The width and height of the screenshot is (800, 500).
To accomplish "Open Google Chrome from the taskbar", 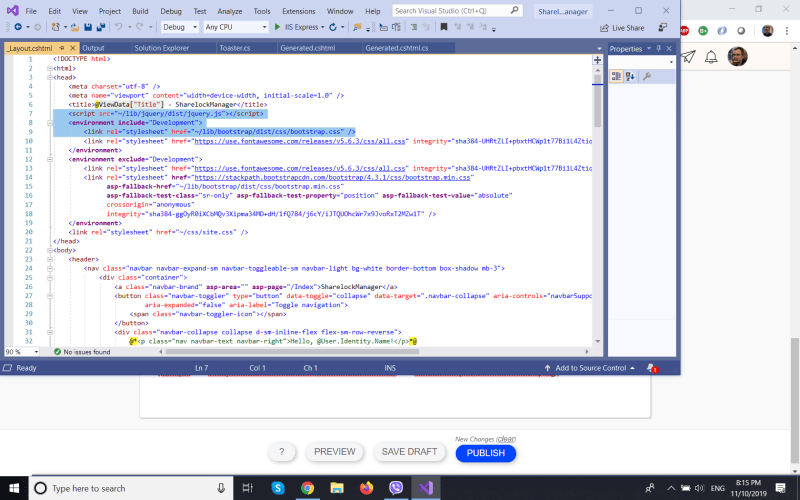I will tap(307, 488).
